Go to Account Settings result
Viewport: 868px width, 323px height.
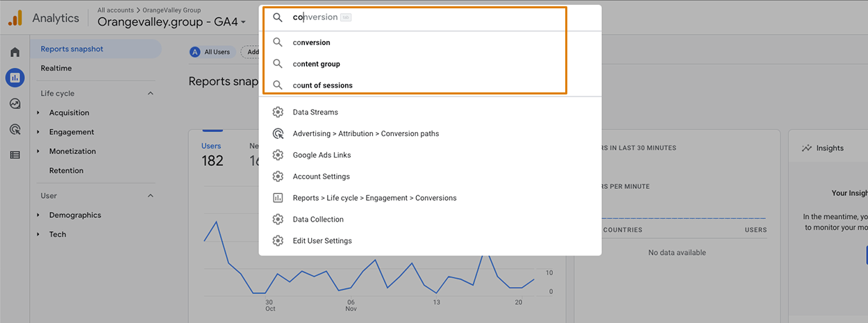coord(430,176)
